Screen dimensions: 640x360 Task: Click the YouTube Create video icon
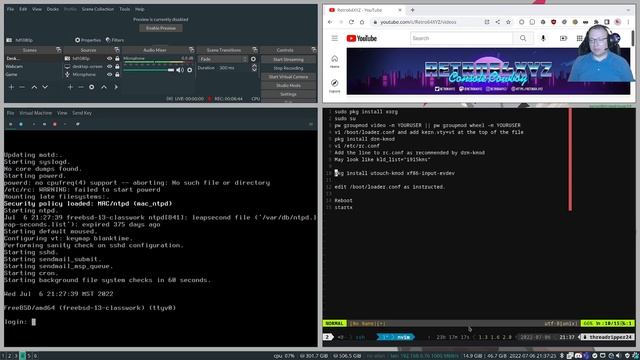coord(563,38)
